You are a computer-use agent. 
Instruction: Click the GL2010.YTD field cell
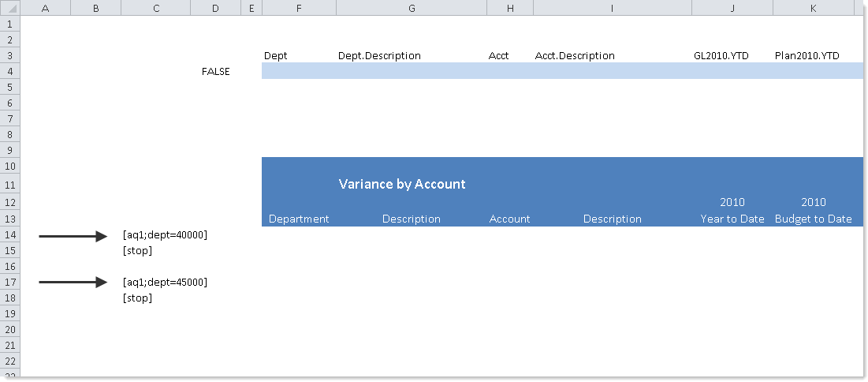click(721, 56)
